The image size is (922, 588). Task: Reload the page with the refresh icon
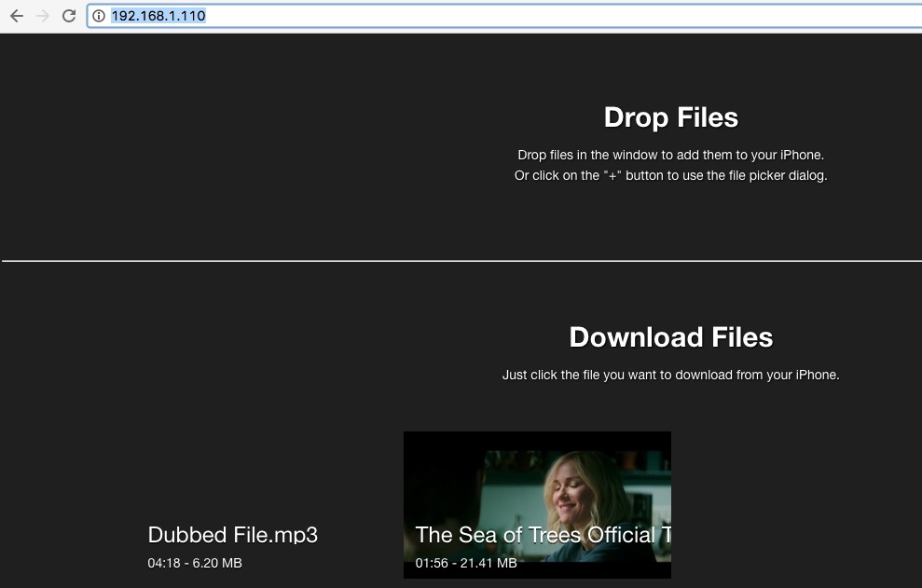[68, 16]
